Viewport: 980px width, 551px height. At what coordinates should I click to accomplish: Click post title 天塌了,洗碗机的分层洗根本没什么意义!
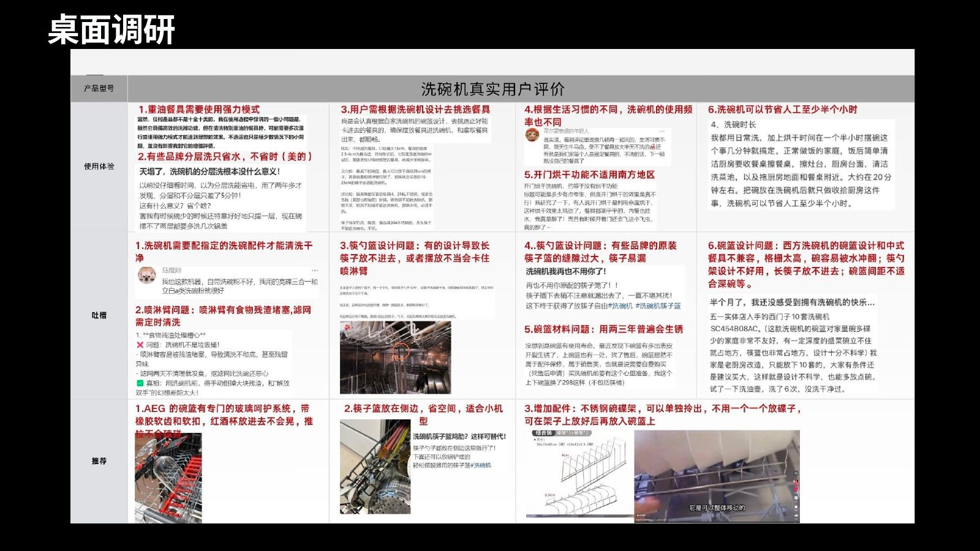[x=209, y=171]
